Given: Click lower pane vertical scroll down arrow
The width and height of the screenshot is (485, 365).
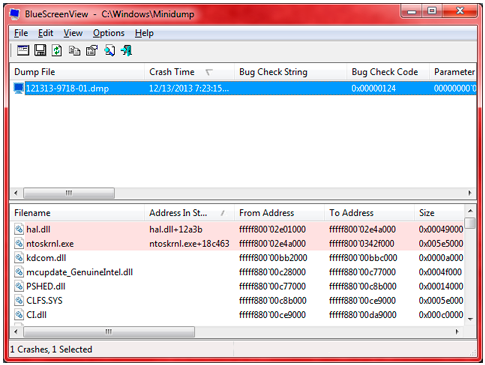Looking at the screenshot, I should click(470, 319).
